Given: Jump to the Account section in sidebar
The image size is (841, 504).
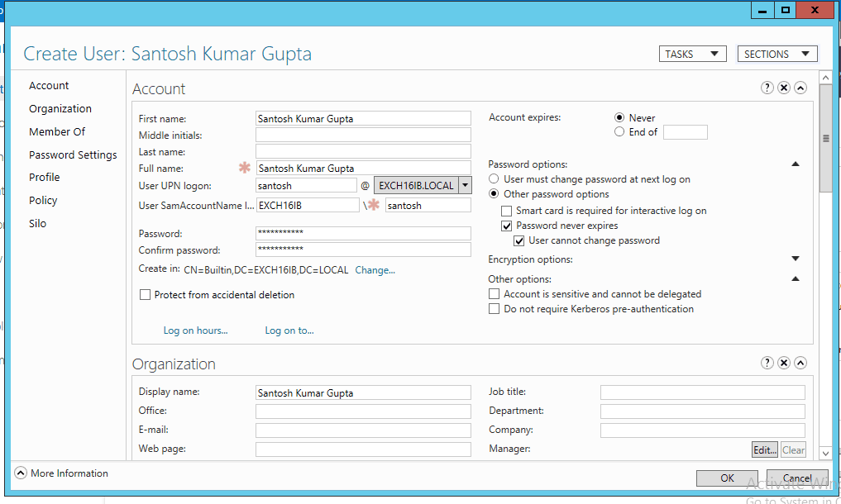Looking at the screenshot, I should pyautogui.click(x=49, y=86).
